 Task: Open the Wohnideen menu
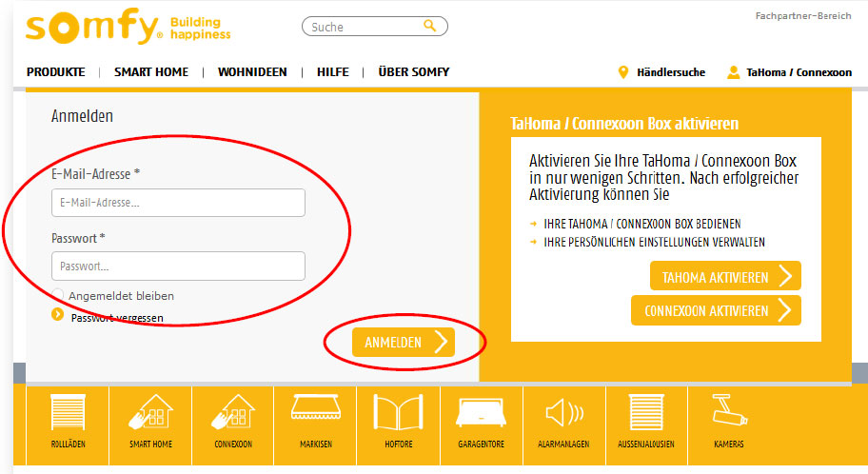coord(252,72)
